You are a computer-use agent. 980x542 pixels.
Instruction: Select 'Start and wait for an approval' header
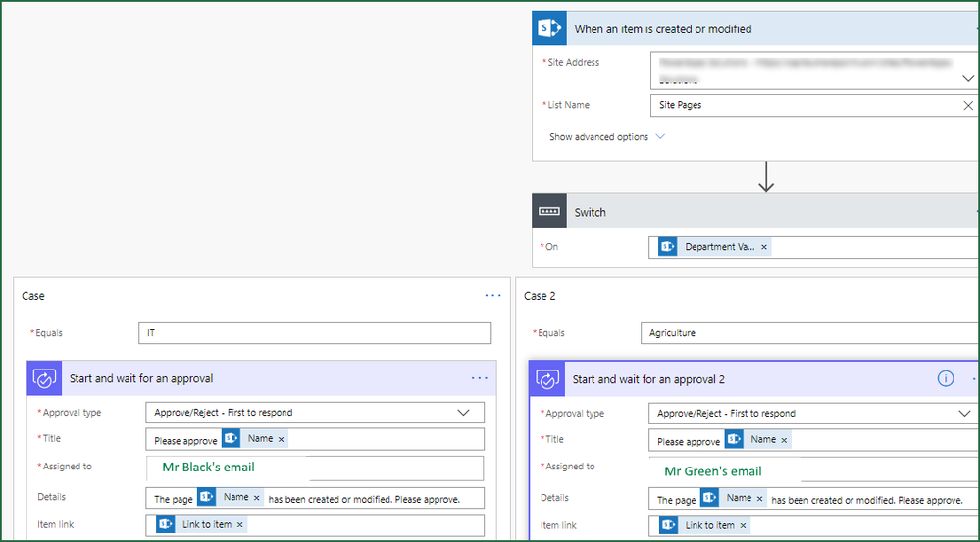262,377
